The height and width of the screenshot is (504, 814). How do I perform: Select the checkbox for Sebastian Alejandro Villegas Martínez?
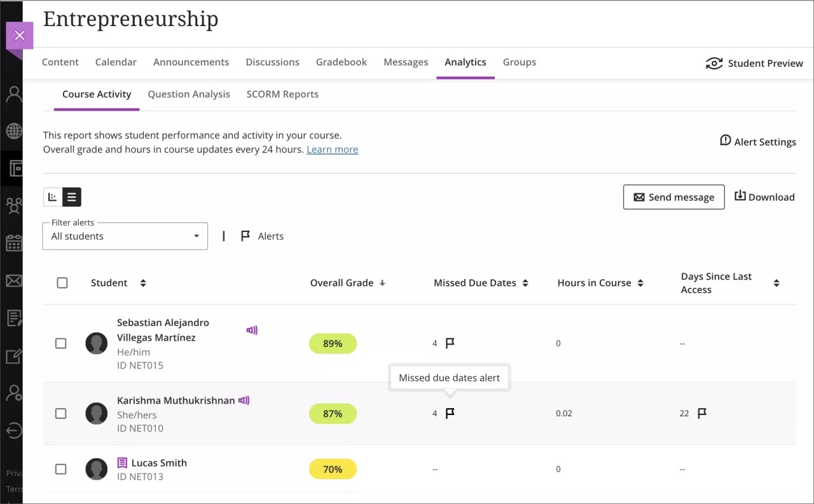60,343
